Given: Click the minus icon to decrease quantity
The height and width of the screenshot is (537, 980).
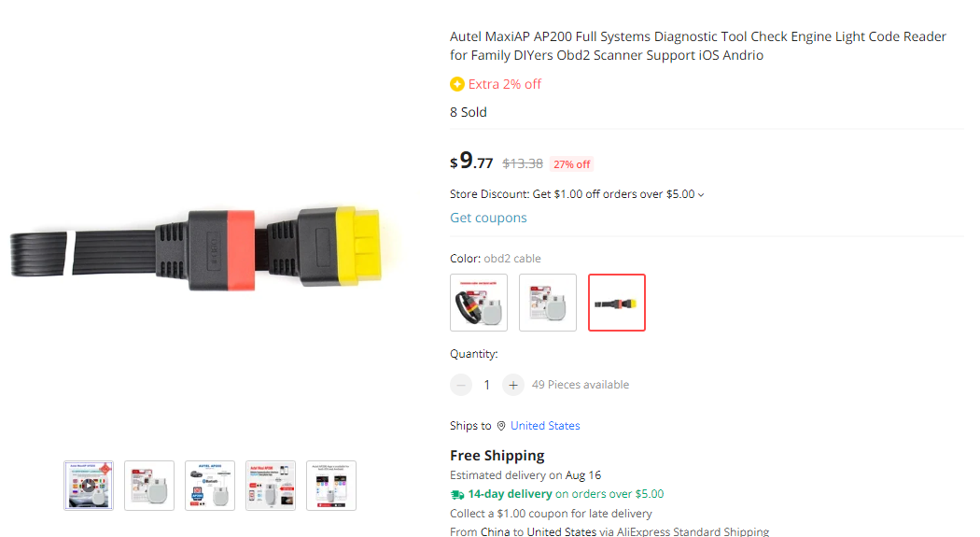Looking at the screenshot, I should 461,385.
